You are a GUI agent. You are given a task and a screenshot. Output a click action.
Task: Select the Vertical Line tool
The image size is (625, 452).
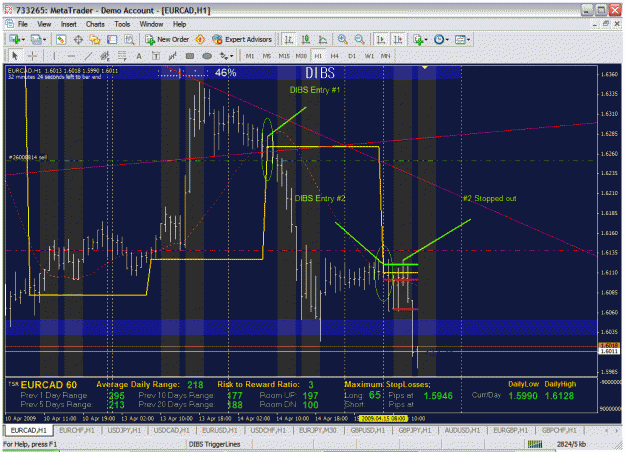(54, 56)
